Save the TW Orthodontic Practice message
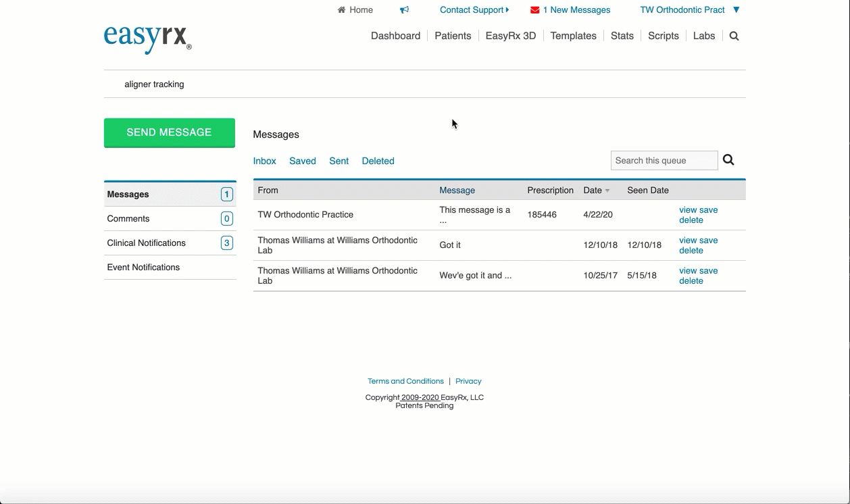Viewport: 850px width, 504px height. pyautogui.click(x=708, y=210)
